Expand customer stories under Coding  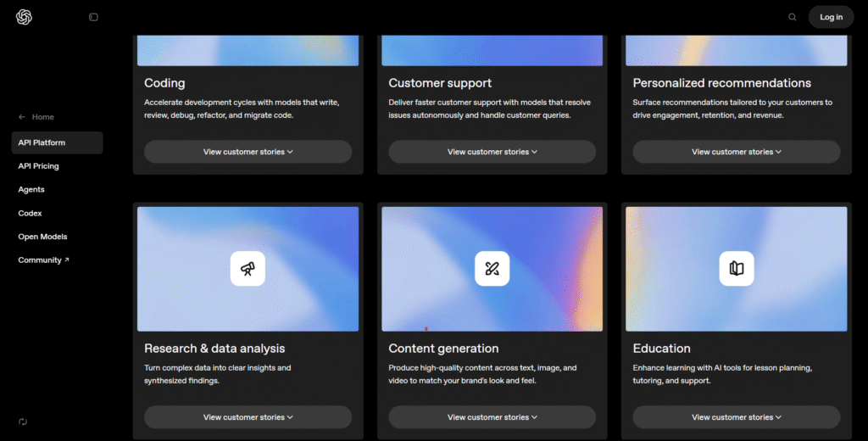coord(248,152)
